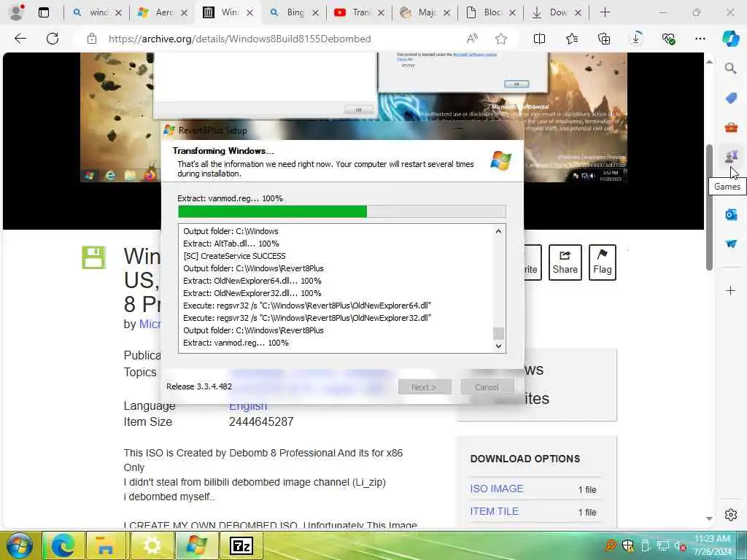Open File Explorer from the taskbar
The height and width of the screenshot is (560, 747).
coord(105,545)
